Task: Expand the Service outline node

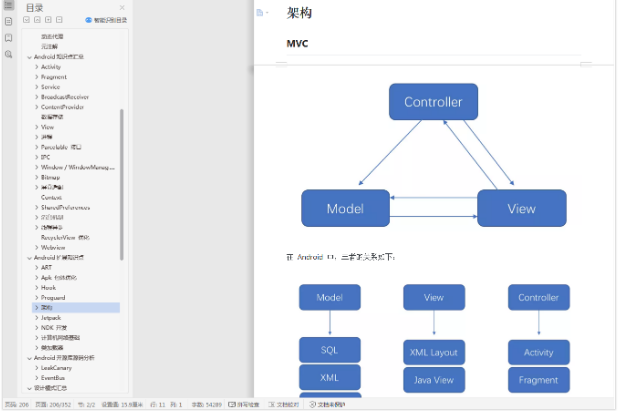Action: click(37, 87)
